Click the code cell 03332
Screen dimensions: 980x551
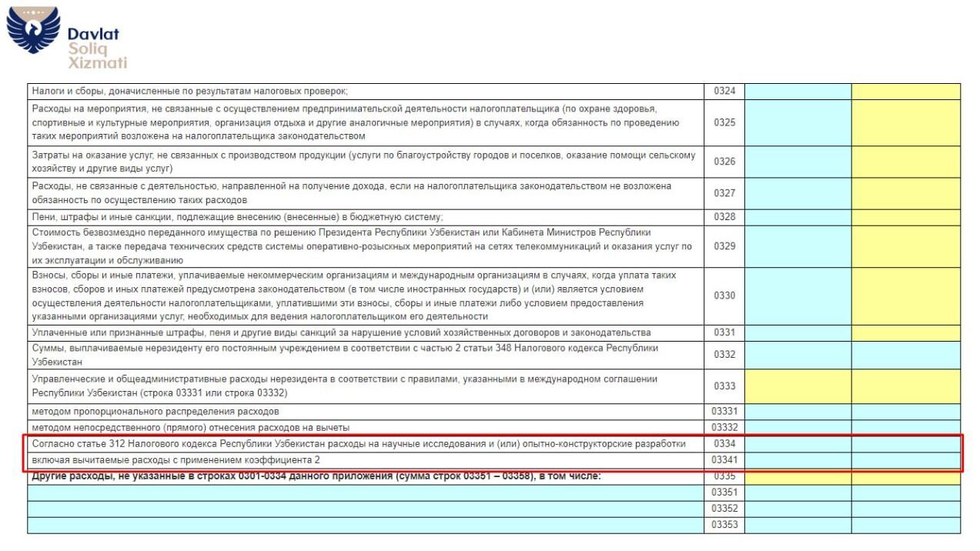click(x=724, y=427)
